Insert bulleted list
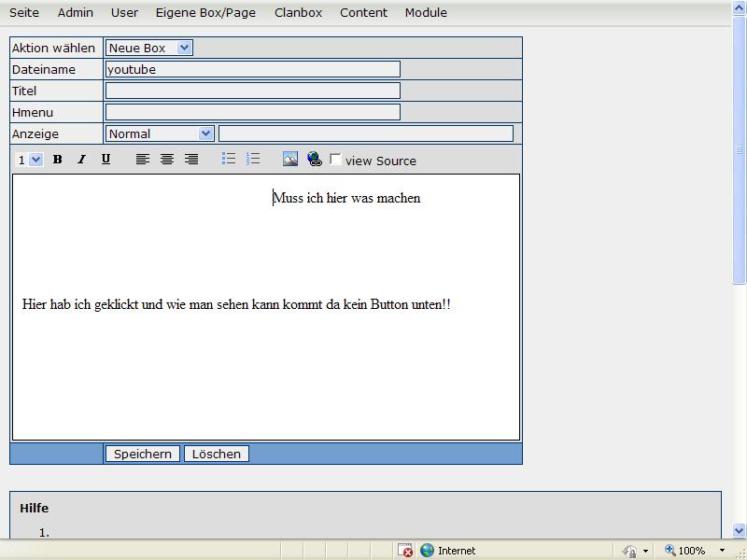The image size is (747, 560). [x=229, y=158]
